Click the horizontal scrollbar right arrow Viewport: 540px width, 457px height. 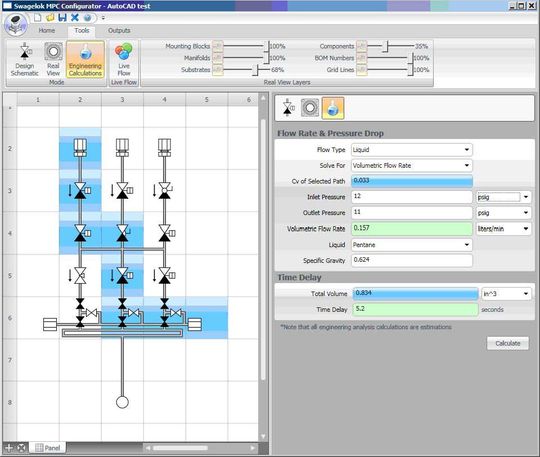[x=252, y=448]
